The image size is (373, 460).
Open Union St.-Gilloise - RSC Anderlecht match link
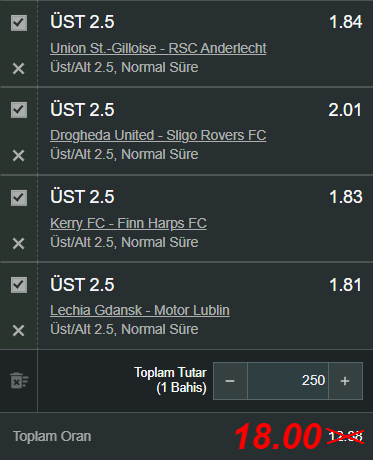pyautogui.click(x=158, y=48)
